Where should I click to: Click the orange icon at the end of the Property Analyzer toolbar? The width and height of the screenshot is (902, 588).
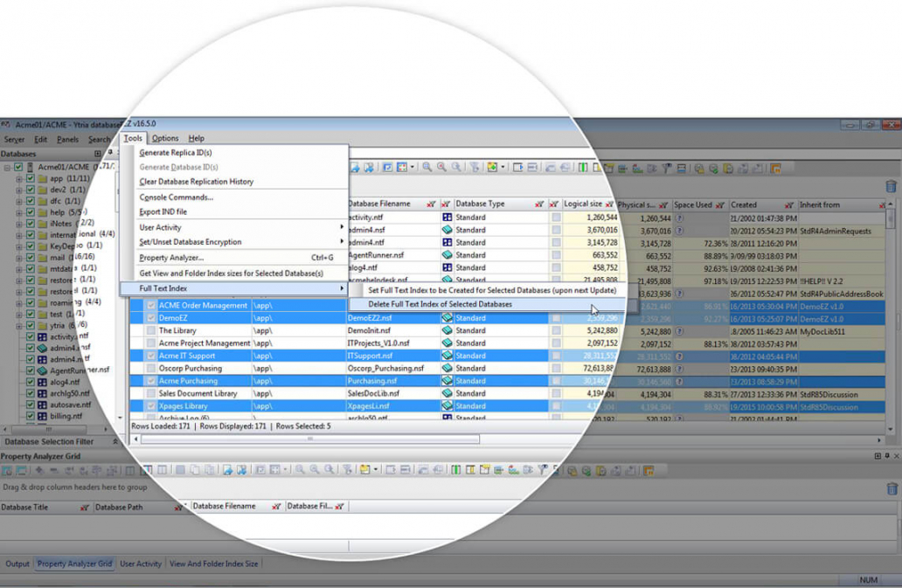pyautogui.click(x=649, y=471)
